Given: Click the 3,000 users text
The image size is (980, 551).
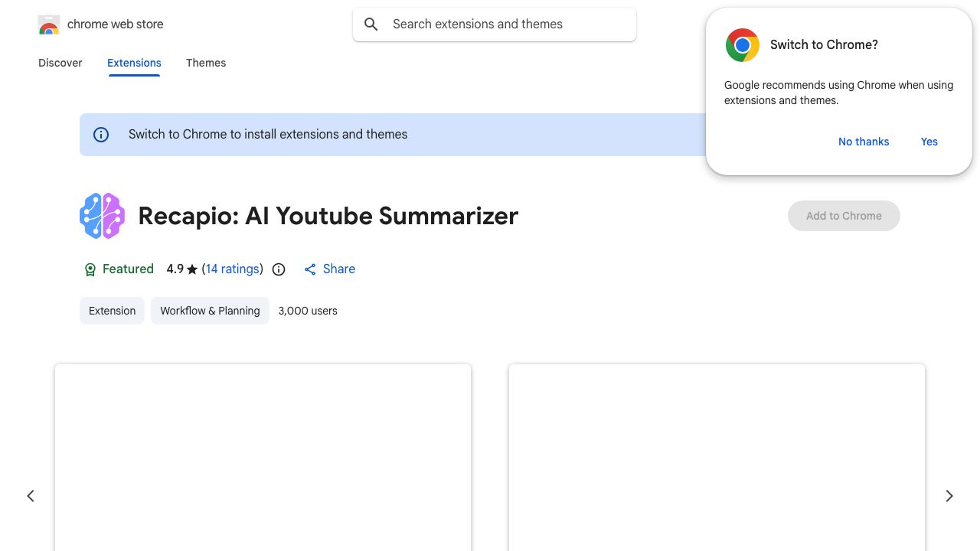Looking at the screenshot, I should pos(308,311).
